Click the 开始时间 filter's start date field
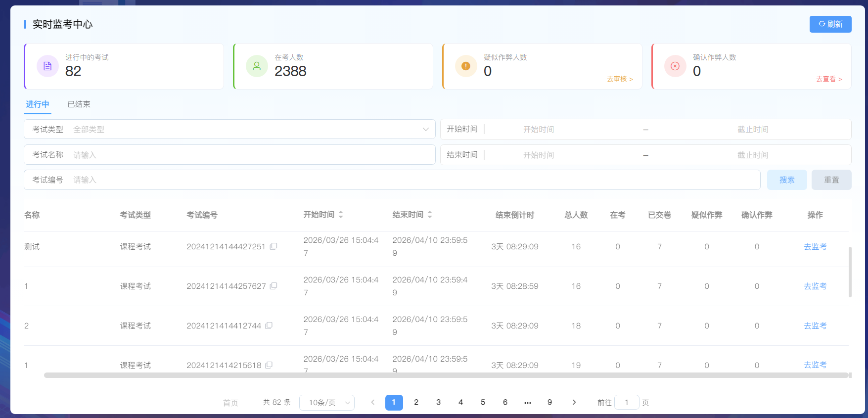Image resolution: width=868 pixels, height=418 pixels. click(539, 130)
